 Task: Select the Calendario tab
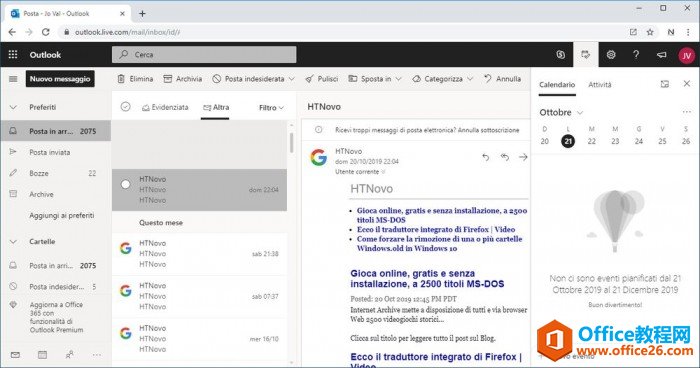click(557, 84)
